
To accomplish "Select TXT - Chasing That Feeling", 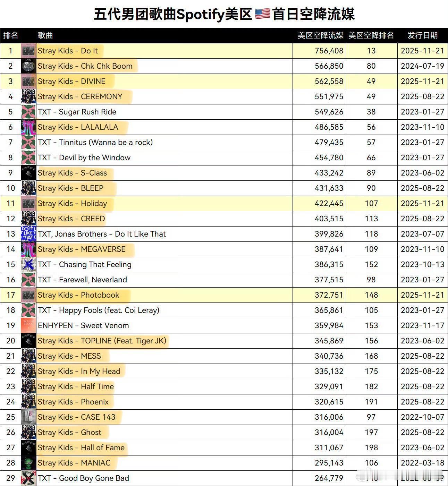I will click(x=85, y=264).
